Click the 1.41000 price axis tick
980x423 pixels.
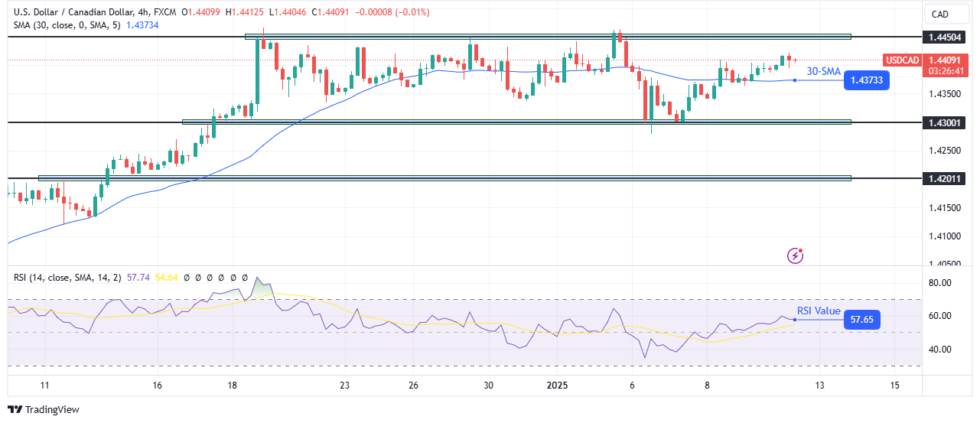(946, 236)
